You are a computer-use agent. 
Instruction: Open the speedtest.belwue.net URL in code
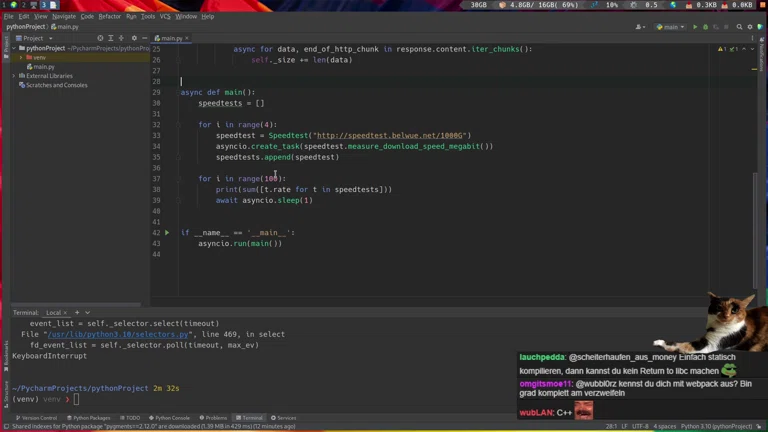click(389, 136)
